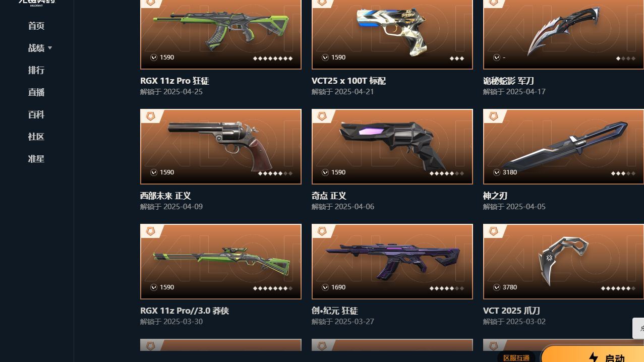
Task: Open the 社区 community section
Action: click(36, 137)
